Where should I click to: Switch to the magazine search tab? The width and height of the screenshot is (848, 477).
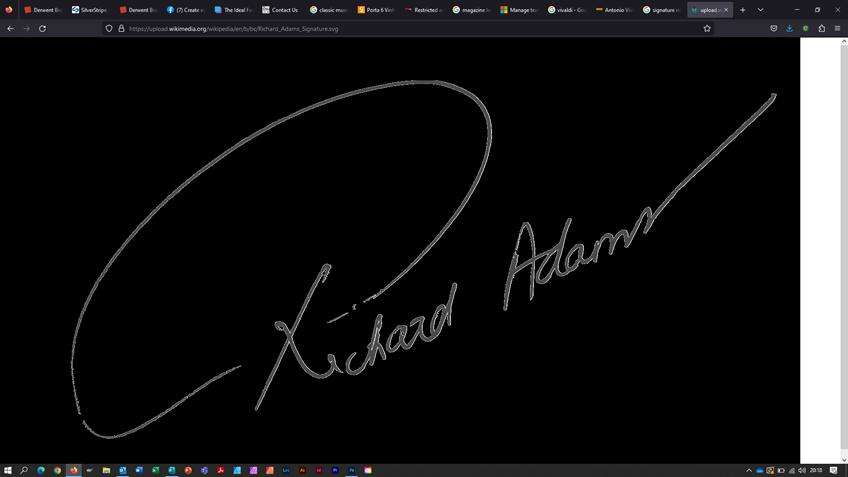pos(471,10)
